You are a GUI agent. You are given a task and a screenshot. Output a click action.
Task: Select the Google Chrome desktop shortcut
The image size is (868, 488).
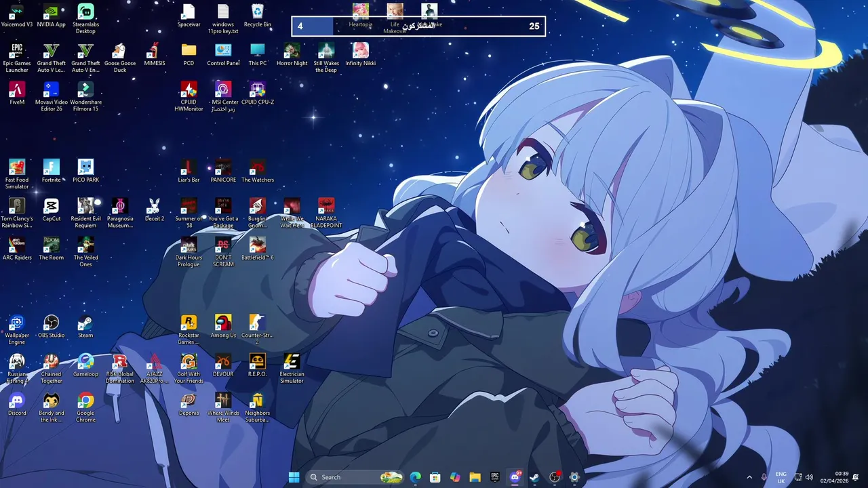click(x=85, y=407)
